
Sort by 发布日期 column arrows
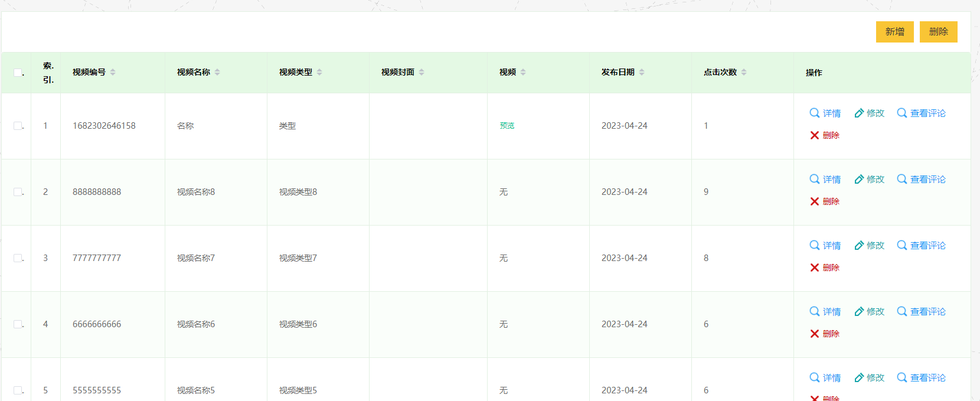(642, 72)
